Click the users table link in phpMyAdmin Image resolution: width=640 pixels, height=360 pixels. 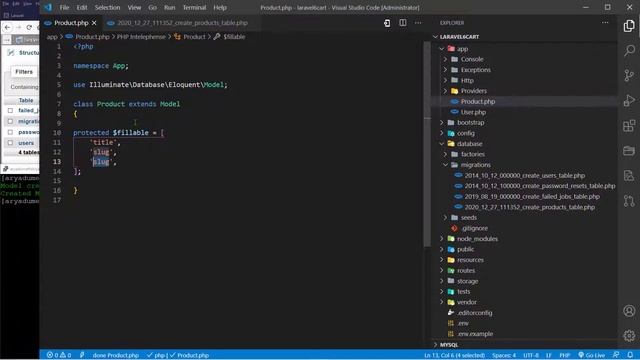(x=26, y=143)
